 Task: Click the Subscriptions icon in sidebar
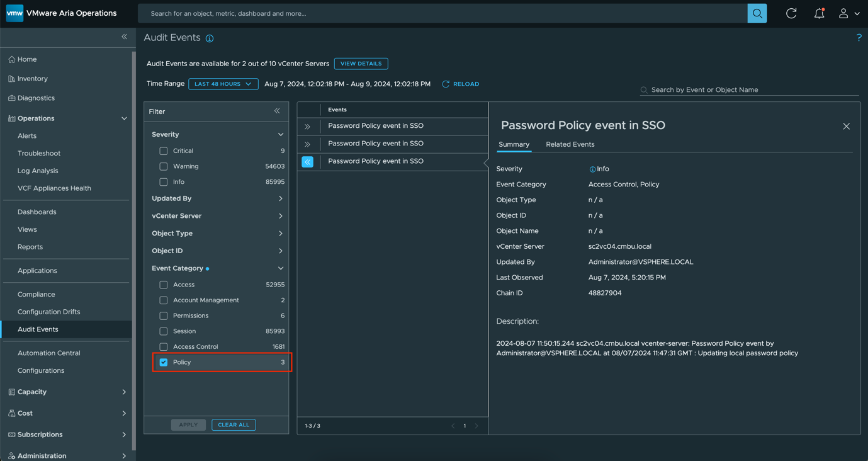[x=11, y=435]
